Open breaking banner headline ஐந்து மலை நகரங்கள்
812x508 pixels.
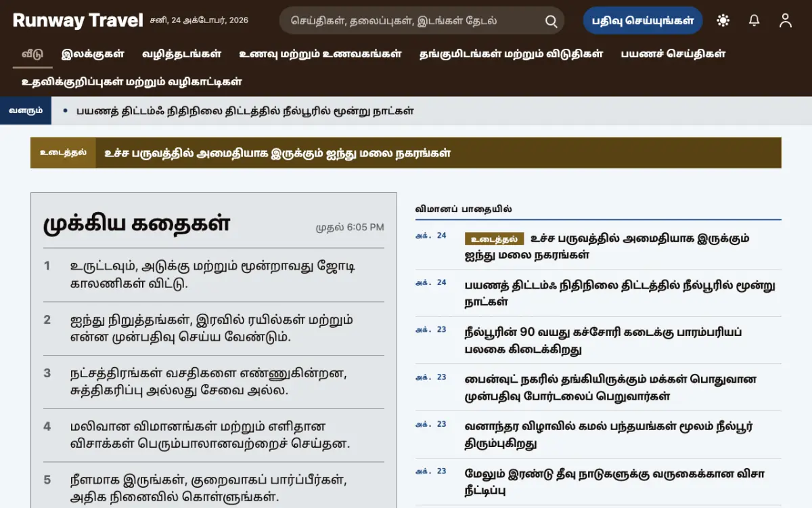[x=277, y=153]
